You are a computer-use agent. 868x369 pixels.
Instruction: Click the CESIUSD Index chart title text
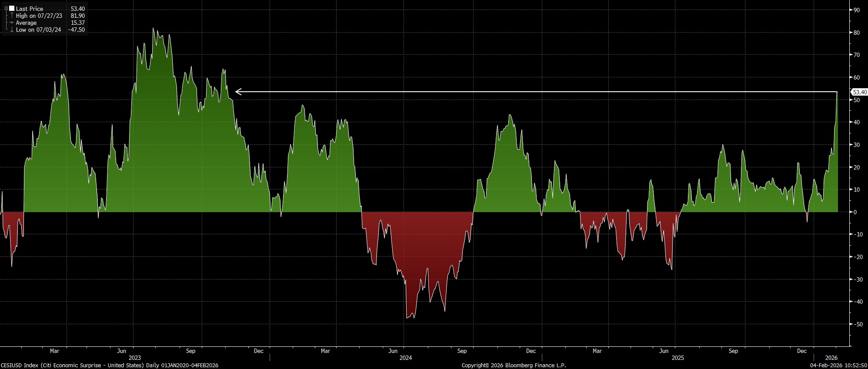109,365
